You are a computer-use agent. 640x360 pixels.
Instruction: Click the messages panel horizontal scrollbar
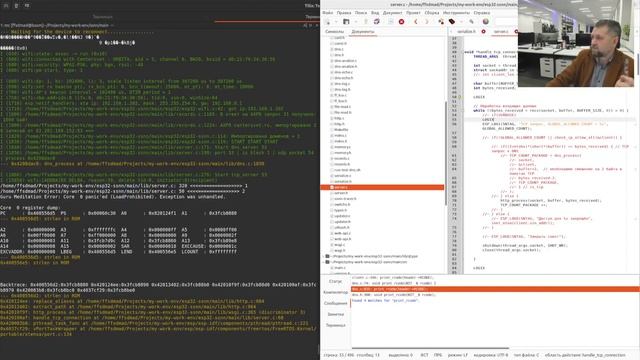click(x=431, y=349)
